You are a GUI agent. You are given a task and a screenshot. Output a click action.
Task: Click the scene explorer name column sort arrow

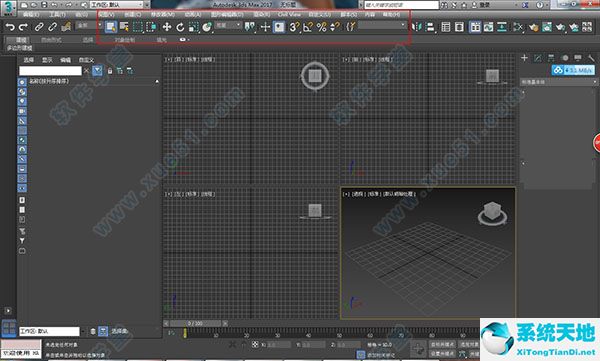pos(157,81)
